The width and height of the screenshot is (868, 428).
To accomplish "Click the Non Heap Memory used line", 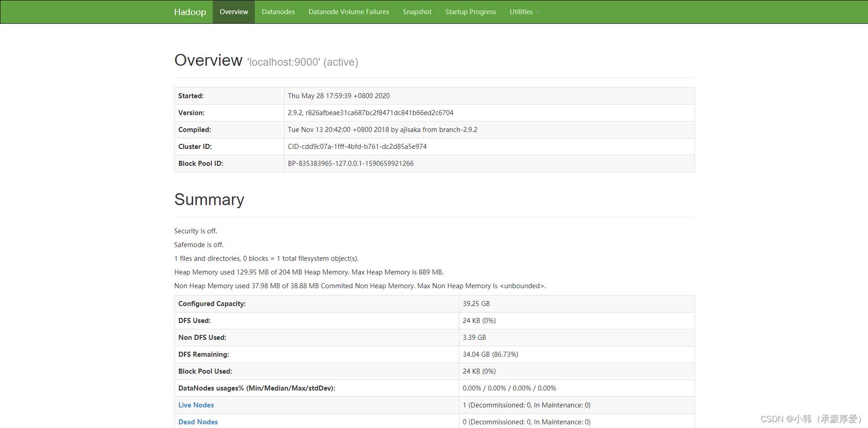I will pyautogui.click(x=360, y=286).
